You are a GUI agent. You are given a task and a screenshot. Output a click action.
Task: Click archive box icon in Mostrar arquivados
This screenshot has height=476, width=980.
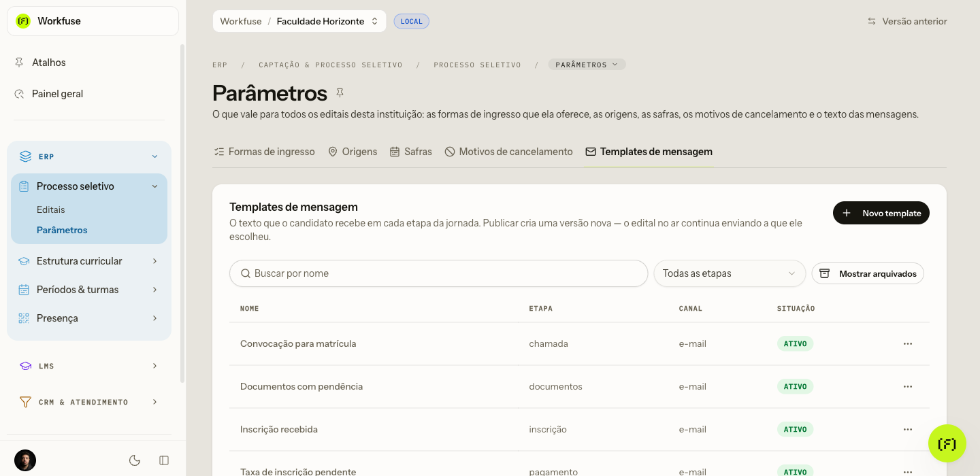coord(824,273)
